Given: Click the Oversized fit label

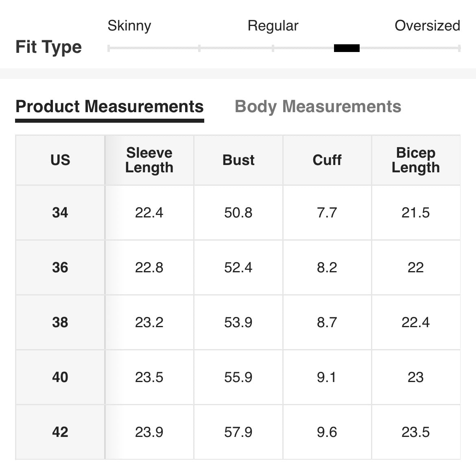Looking at the screenshot, I should (427, 26).
